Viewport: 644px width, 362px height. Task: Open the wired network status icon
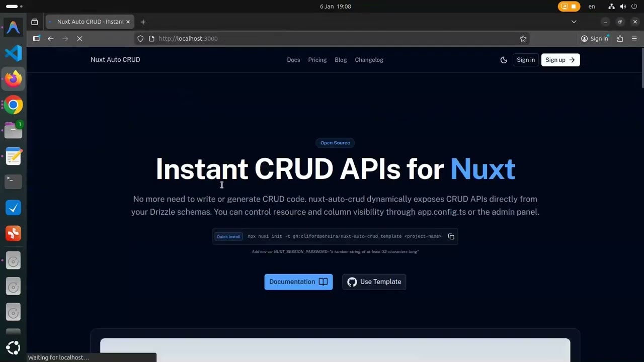[611, 7]
